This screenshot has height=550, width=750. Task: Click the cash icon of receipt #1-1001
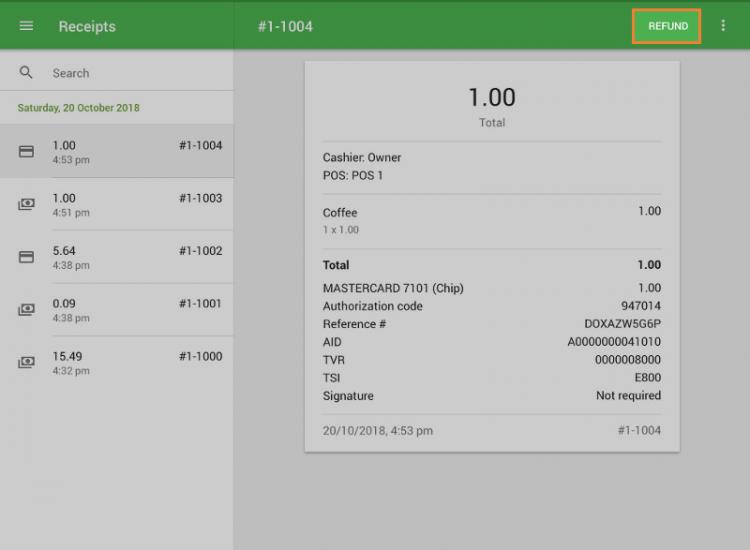(x=26, y=309)
